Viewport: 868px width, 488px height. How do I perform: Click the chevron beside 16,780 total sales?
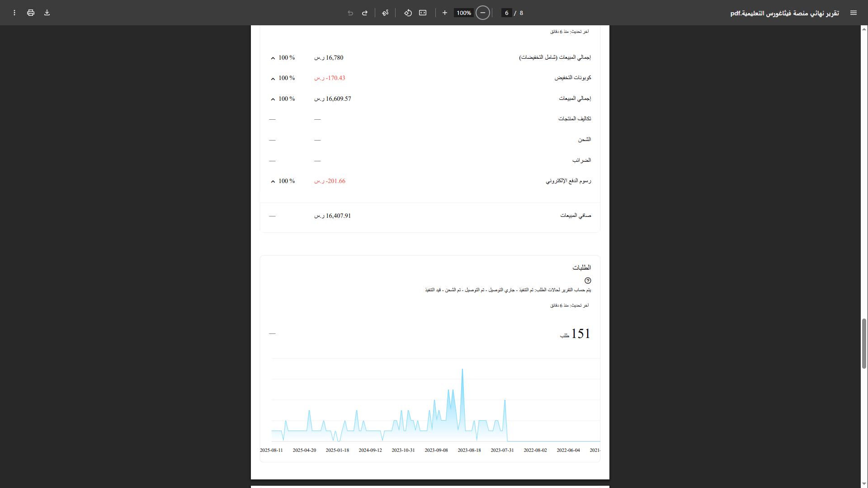click(x=273, y=58)
